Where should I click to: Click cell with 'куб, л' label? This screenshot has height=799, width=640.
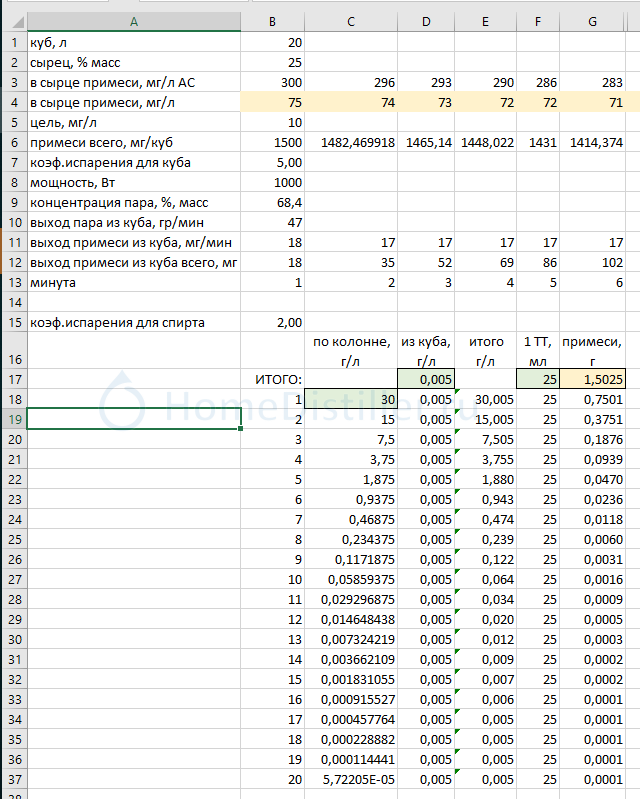point(134,42)
